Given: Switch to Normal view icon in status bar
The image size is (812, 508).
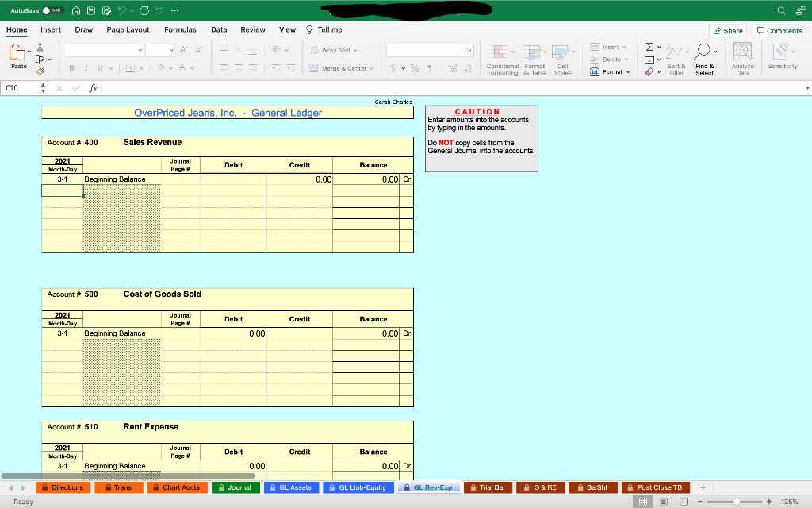Looking at the screenshot, I should [643, 502].
